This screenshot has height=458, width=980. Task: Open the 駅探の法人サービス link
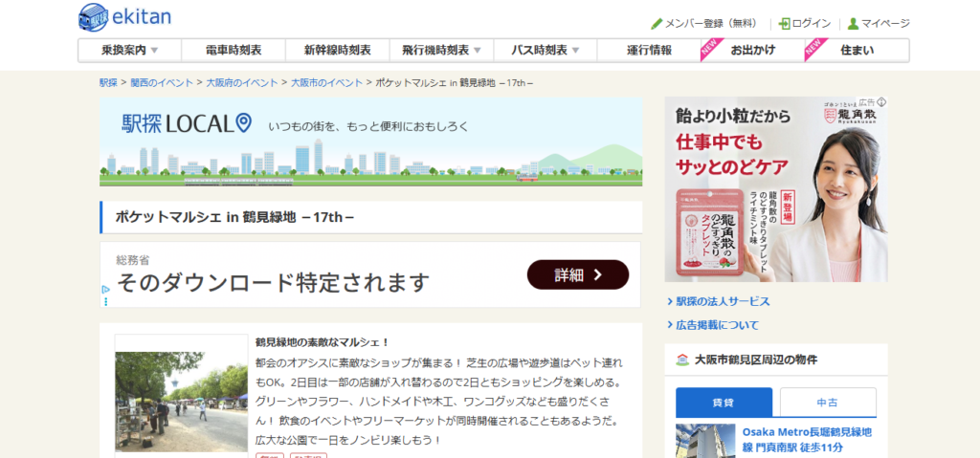pyautogui.click(x=723, y=301)
